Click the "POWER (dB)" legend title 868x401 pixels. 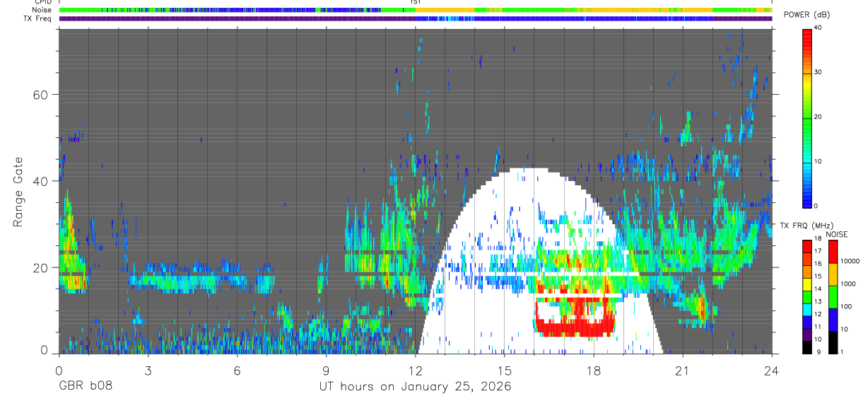point(807,16)
